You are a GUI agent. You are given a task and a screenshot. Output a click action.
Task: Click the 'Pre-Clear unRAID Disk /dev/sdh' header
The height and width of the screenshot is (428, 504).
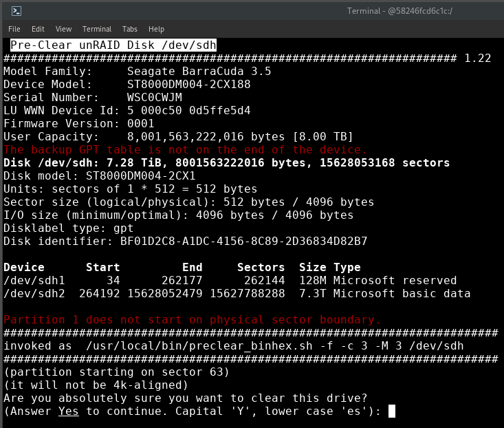pos(113,45)
